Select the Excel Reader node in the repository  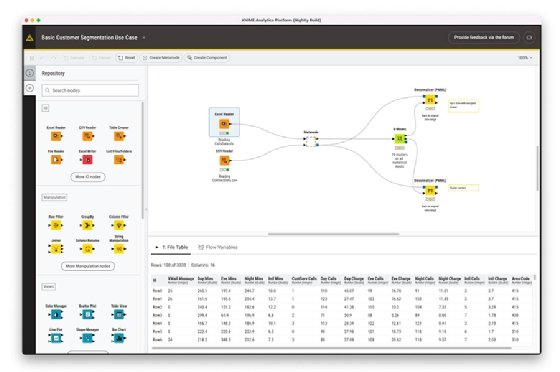click(x=56, y=136)
